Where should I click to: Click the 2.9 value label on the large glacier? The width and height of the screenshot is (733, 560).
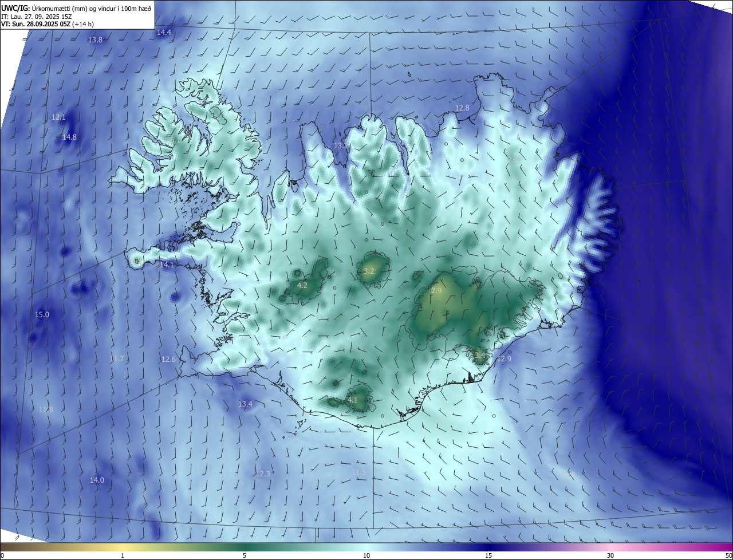tap(436, 291)
